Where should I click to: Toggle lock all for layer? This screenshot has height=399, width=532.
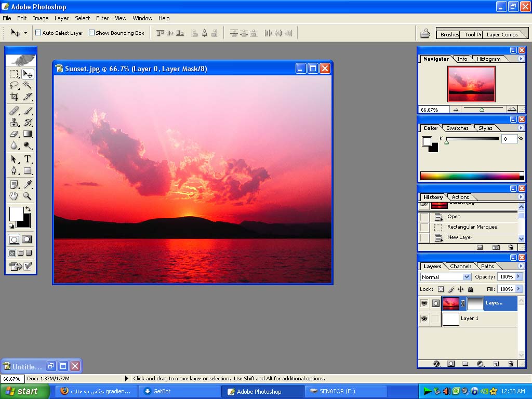click(x=470, y=289)
